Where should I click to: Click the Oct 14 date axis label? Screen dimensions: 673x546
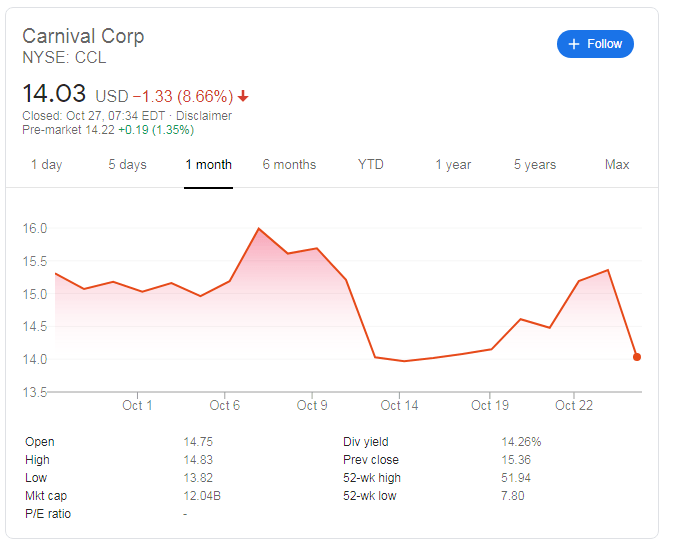[399, 406]
